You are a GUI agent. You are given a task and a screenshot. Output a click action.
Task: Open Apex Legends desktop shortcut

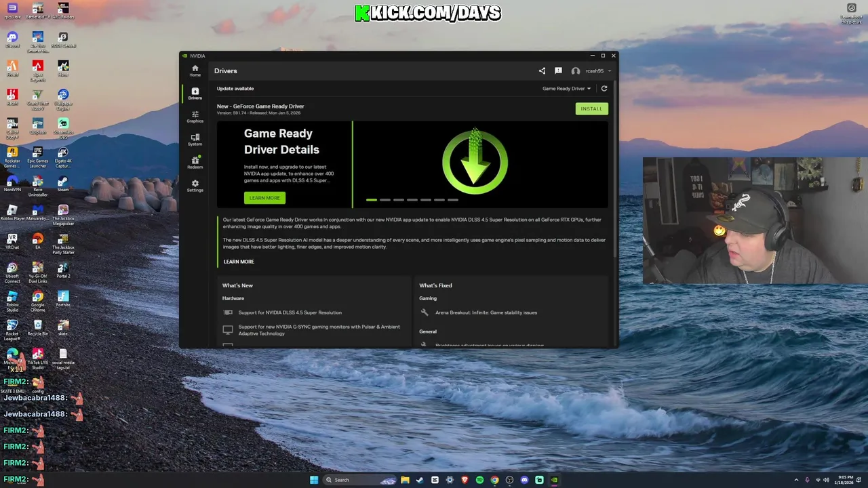[x=37, y=70]
